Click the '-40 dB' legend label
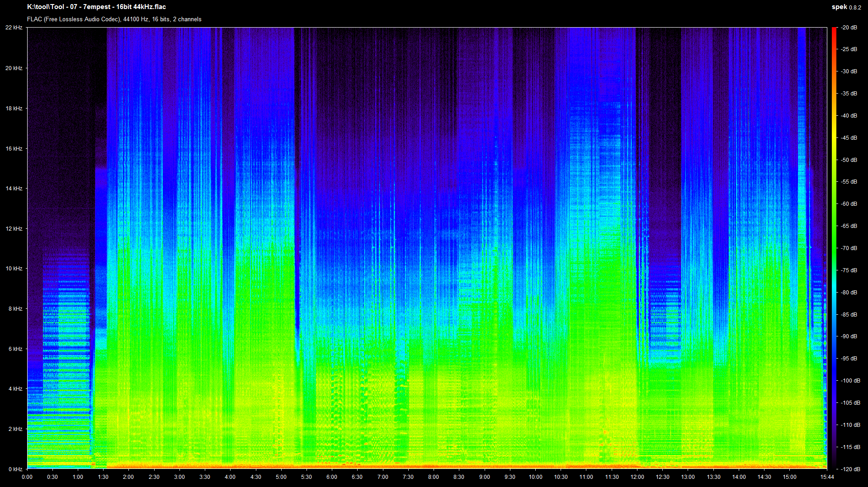This screenshot has height=487, width=868. (x=849, y=116)
